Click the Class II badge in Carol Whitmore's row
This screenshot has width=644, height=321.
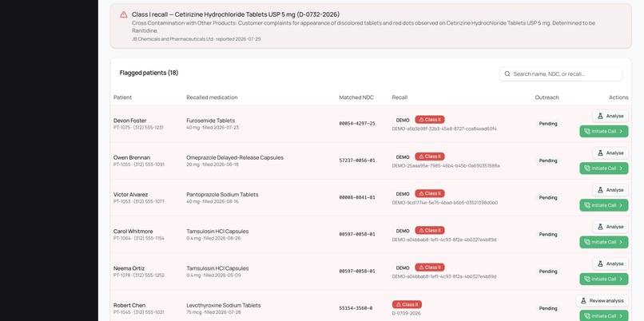pyautogui.click(x=430, y=231)
